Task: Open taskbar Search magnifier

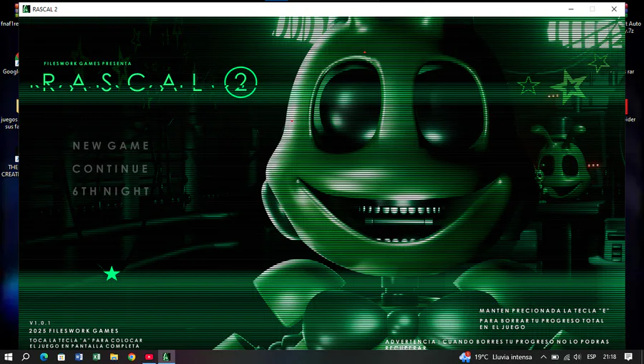Action: 26,357
